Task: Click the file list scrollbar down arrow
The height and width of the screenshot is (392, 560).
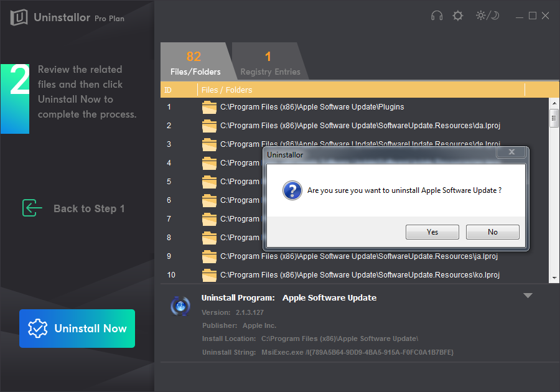Action: pos(554,278)
